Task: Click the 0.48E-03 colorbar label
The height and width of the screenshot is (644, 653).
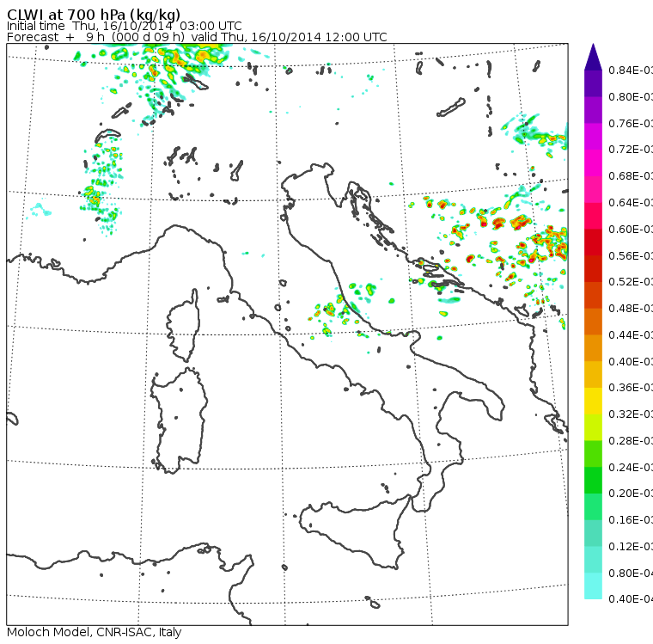Action: point(631,309)
